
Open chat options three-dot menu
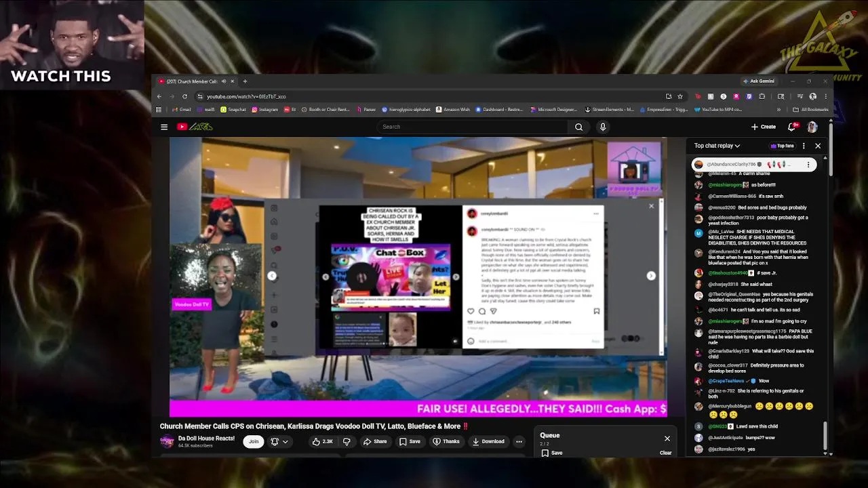[804, 146]
